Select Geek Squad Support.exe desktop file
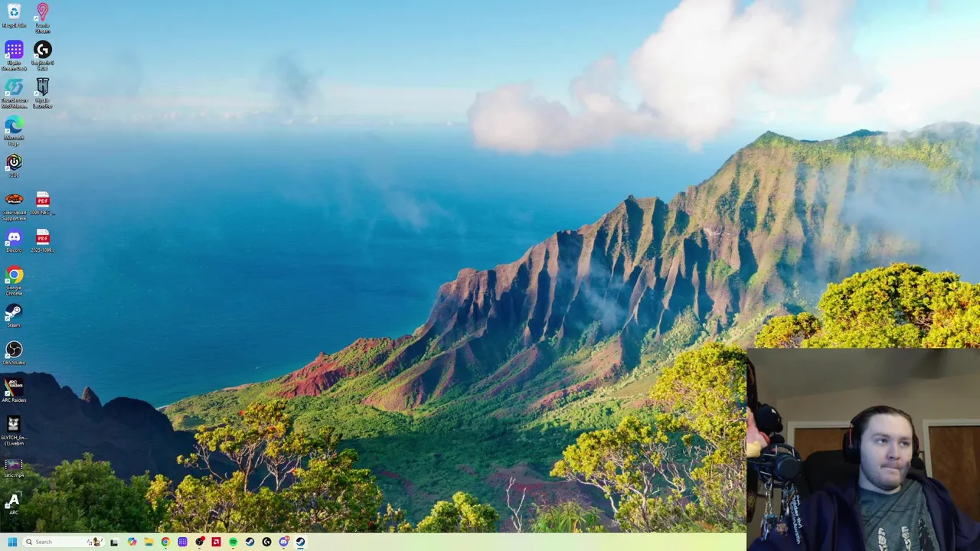 pyautogui.click(x=14, y=205)
